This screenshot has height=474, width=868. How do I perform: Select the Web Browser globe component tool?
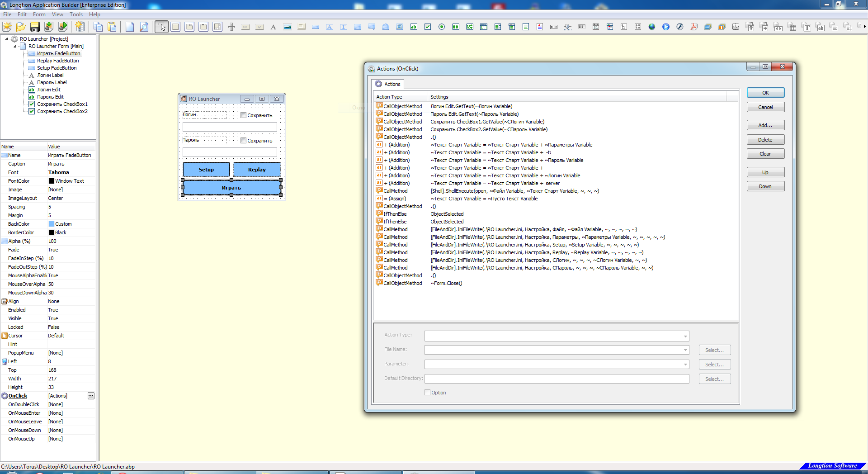[x=652, y=27]
